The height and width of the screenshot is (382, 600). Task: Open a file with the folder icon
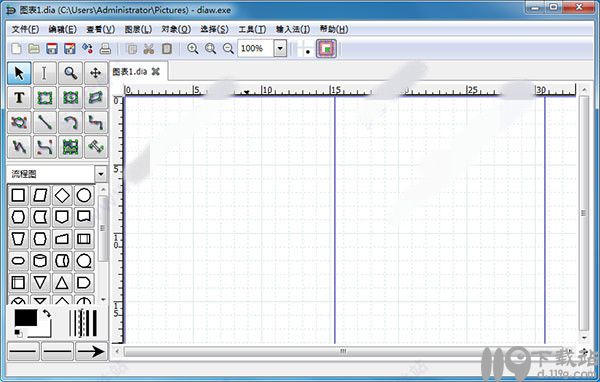point(34,49)
